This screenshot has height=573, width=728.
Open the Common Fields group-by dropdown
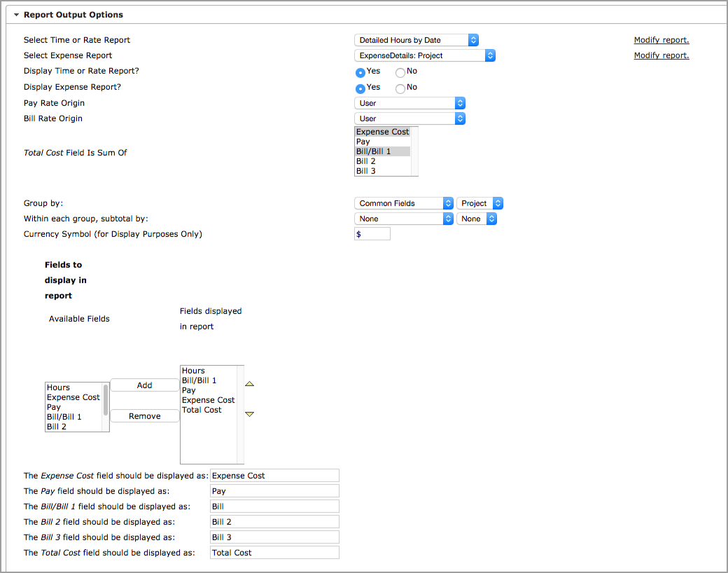(403, 203)
